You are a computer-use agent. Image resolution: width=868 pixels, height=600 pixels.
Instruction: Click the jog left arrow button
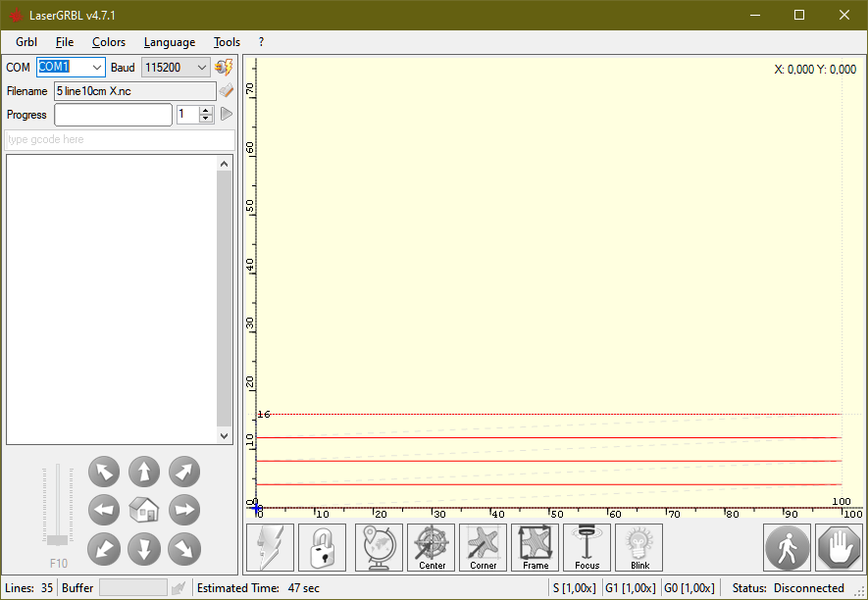click(x=104, y=510)
